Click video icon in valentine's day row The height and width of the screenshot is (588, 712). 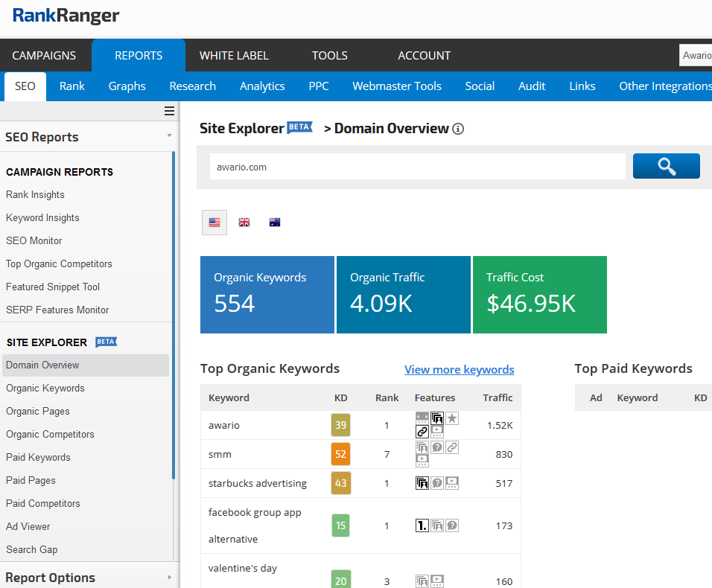pos(437,581)
